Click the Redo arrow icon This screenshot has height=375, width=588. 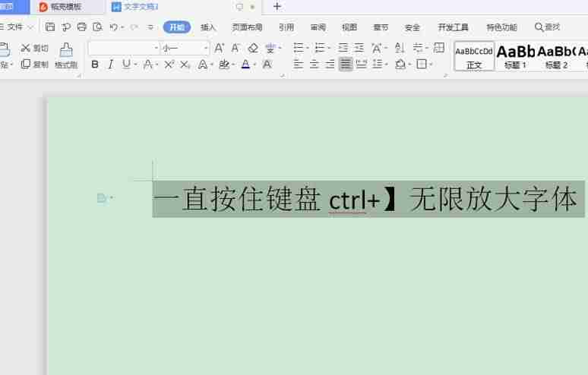[x=134, y=27]
